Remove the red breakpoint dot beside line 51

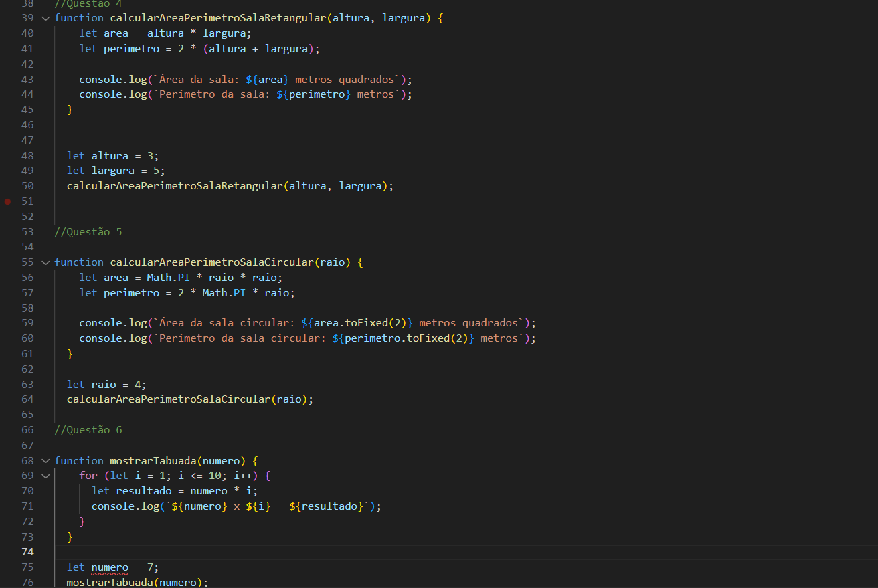8,201
